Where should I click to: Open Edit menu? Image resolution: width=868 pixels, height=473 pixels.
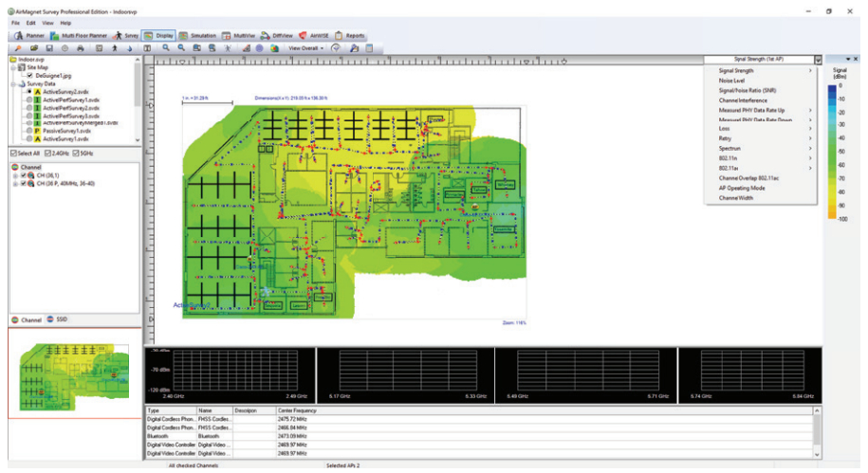point(31,24)
